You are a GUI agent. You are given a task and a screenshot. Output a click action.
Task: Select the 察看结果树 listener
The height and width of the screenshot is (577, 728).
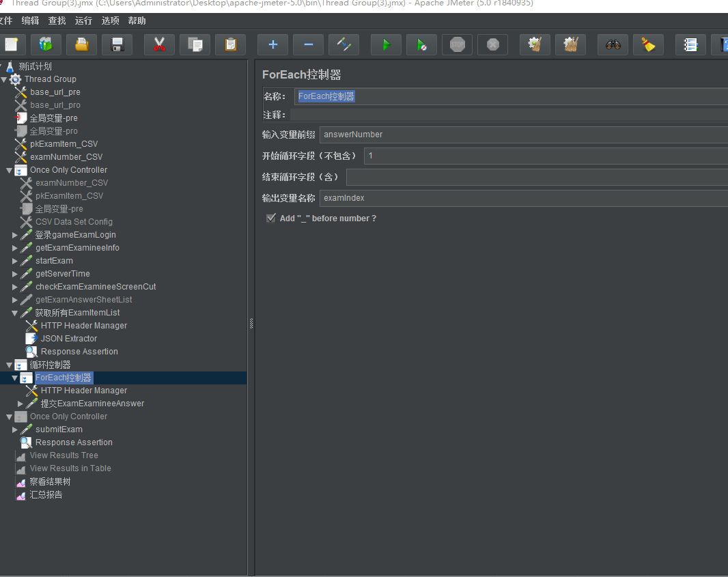click(x=50, y=482)
